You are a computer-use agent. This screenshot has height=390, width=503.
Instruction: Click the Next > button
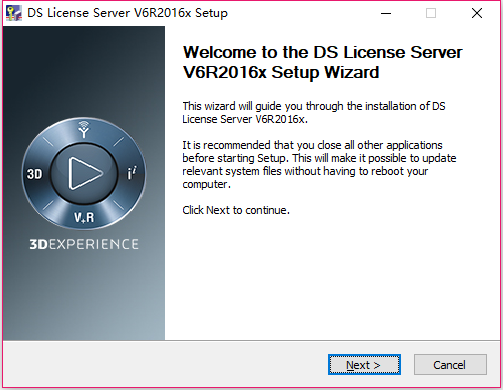[x=364, y=365]
